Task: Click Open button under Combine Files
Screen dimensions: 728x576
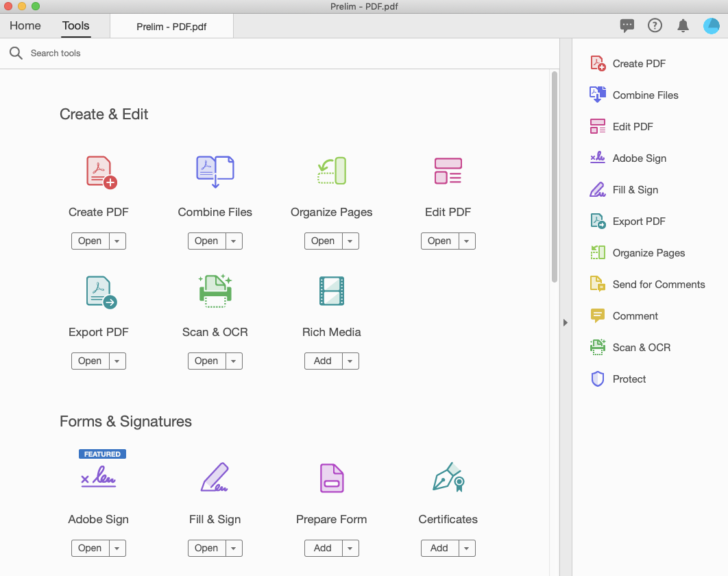Action: [206, 241]
